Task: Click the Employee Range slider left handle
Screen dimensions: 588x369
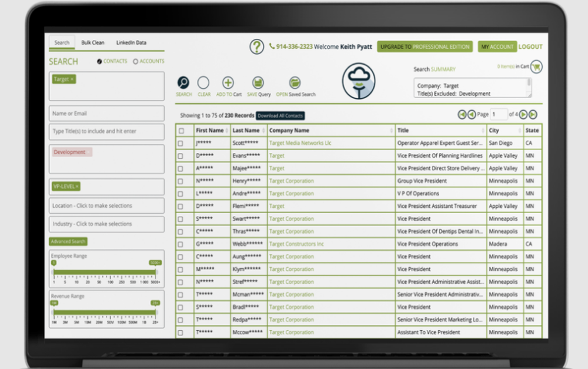Action: tap(54, 263)
